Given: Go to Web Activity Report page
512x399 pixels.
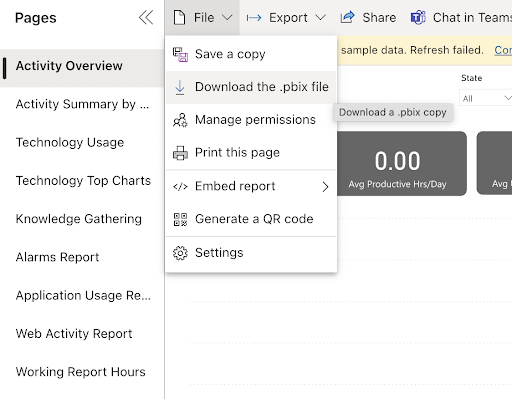Looking at the screenshot, I should (82, 334).
